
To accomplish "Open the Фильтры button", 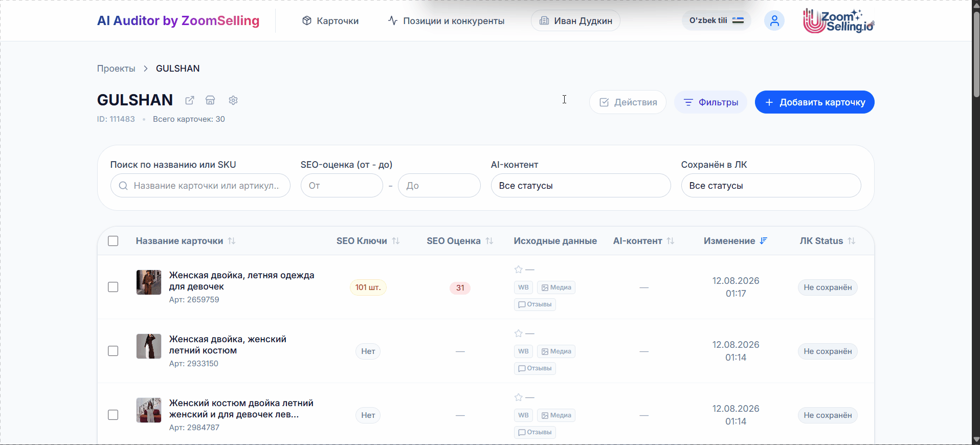I will click(710, 102).
